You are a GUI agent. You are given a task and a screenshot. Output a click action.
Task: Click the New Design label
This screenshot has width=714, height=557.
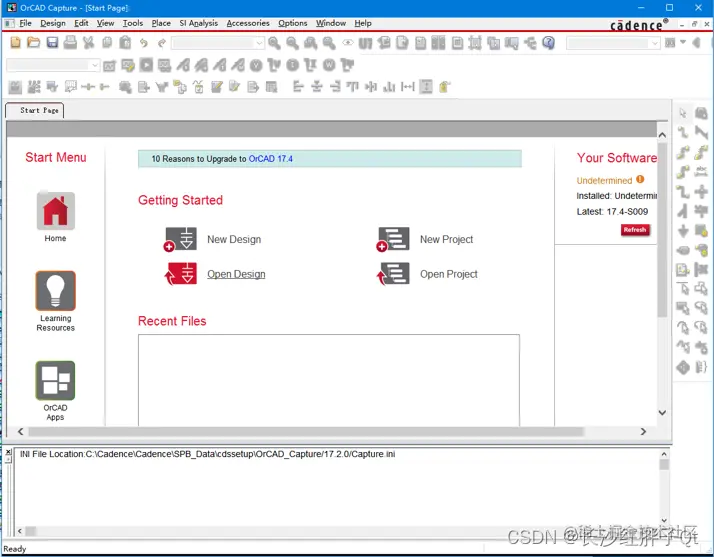tap(234, 240)
